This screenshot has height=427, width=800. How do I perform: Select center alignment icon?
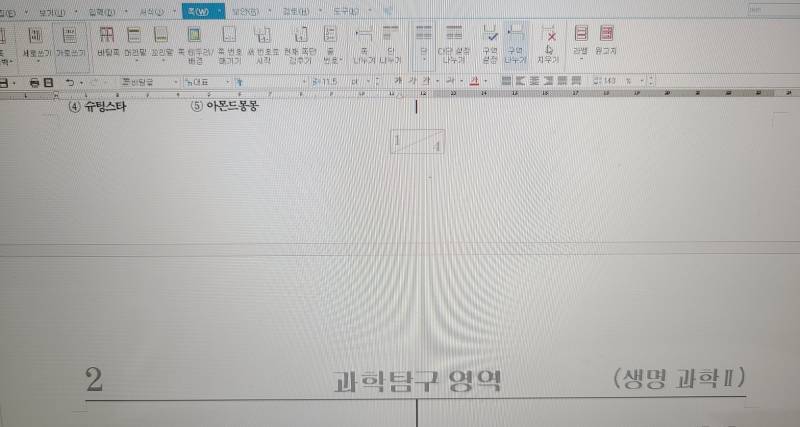pyautogui.click(x=534, y=81)
